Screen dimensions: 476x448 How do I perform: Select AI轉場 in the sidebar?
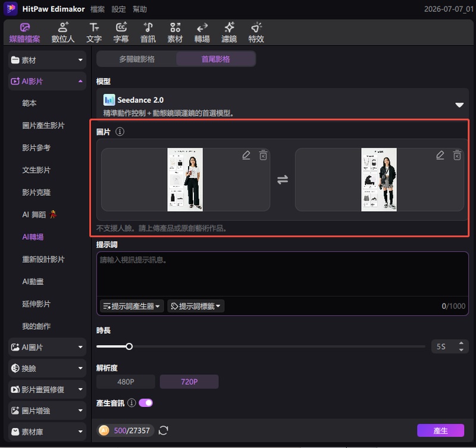[x=33, y=237]
